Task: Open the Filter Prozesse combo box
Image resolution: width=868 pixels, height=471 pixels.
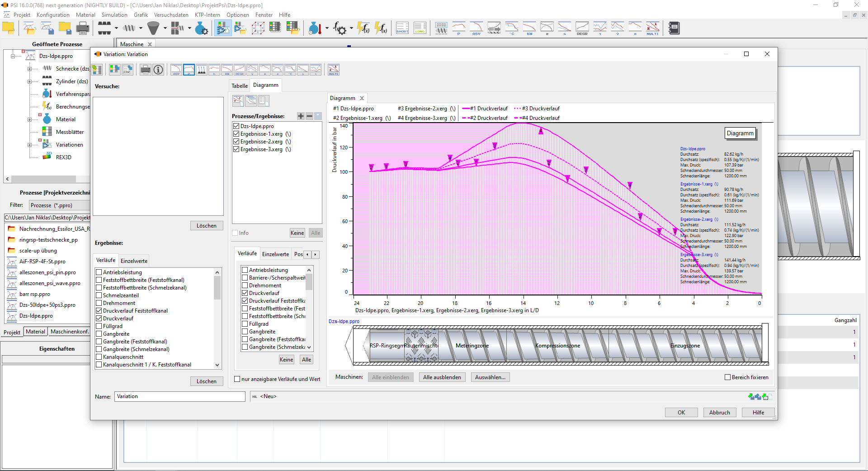Action: click(x=60, y=205)
